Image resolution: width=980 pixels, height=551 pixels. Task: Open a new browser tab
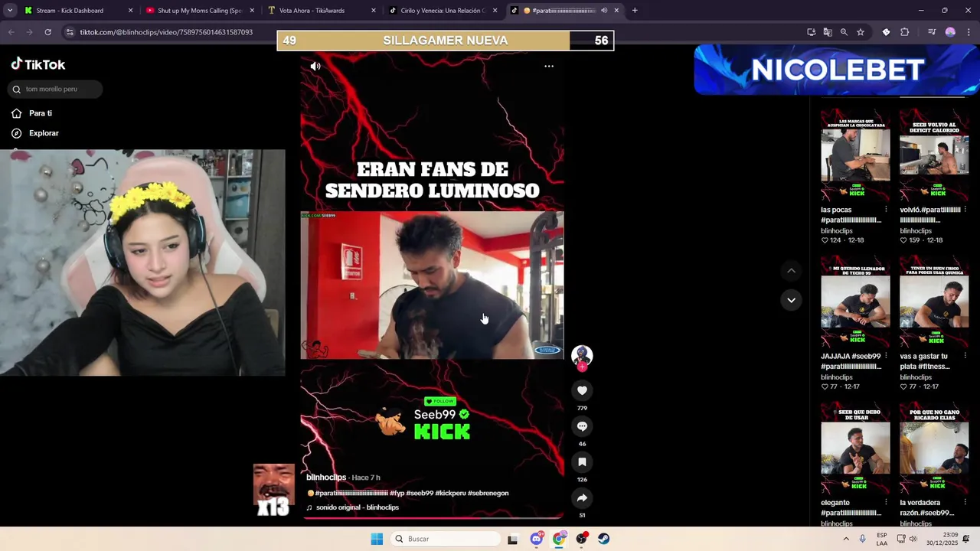pos(635,11)
